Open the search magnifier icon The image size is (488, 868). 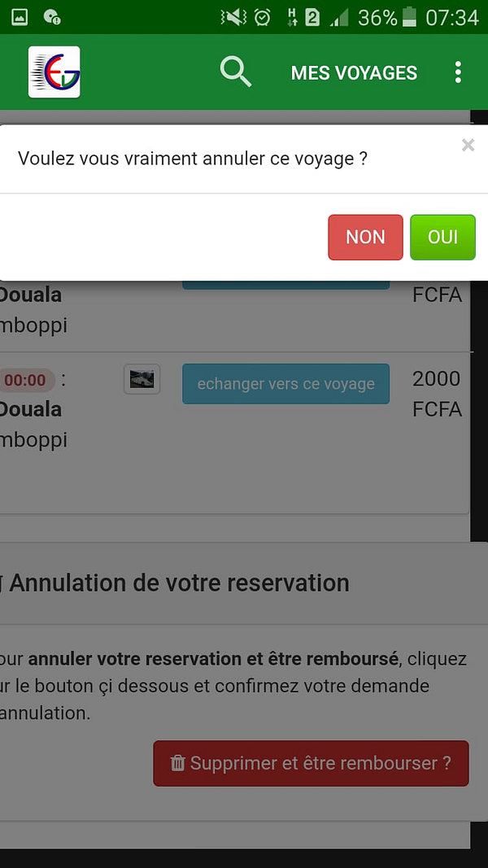click(236, 72)
